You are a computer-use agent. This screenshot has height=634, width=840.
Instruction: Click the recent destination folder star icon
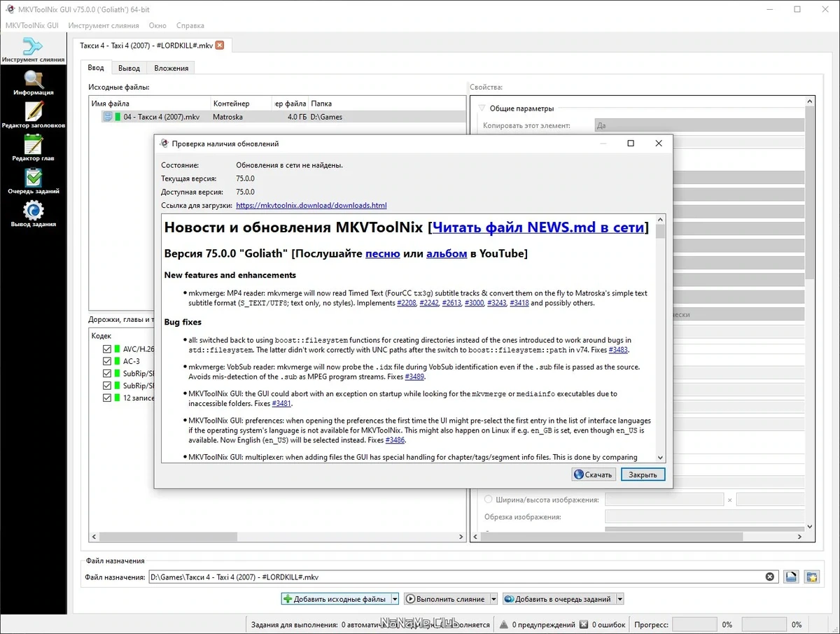[x=811, y=577]
